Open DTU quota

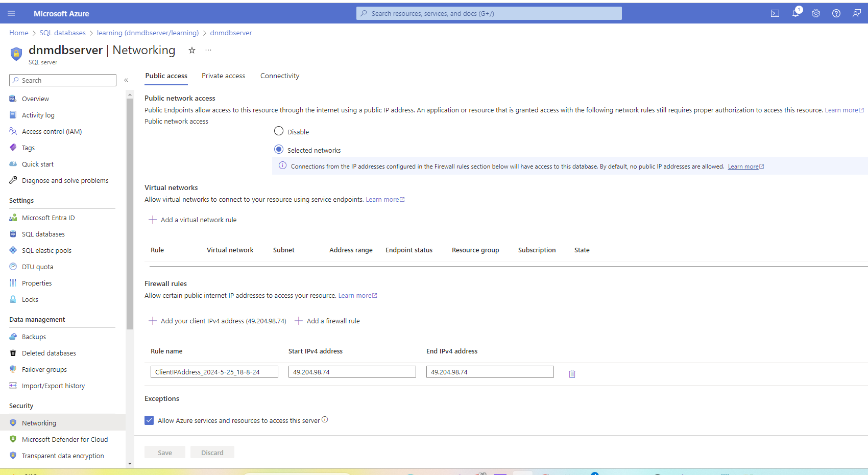(37, 267)
